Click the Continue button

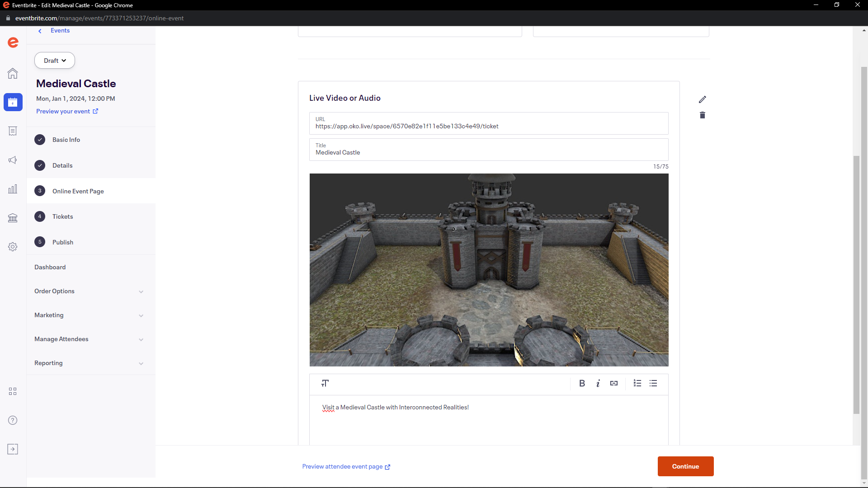point(685,466)
